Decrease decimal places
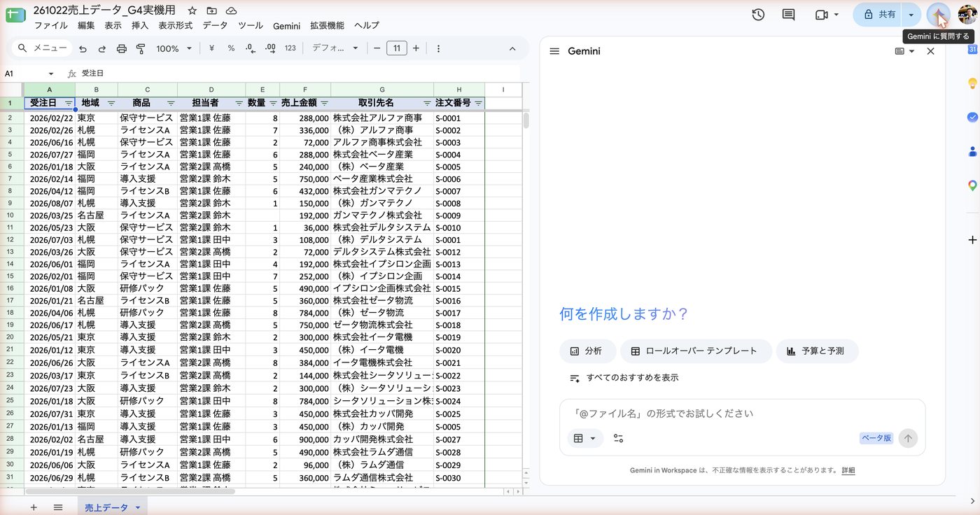Image resolution: width=980 pixels, height=515 pixels. [x=251, y=49]
